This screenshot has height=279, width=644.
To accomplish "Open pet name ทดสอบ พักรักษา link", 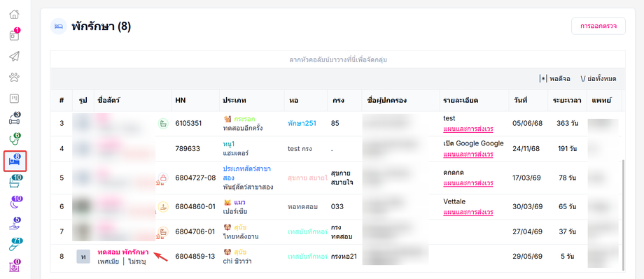I will coord(122,252).
